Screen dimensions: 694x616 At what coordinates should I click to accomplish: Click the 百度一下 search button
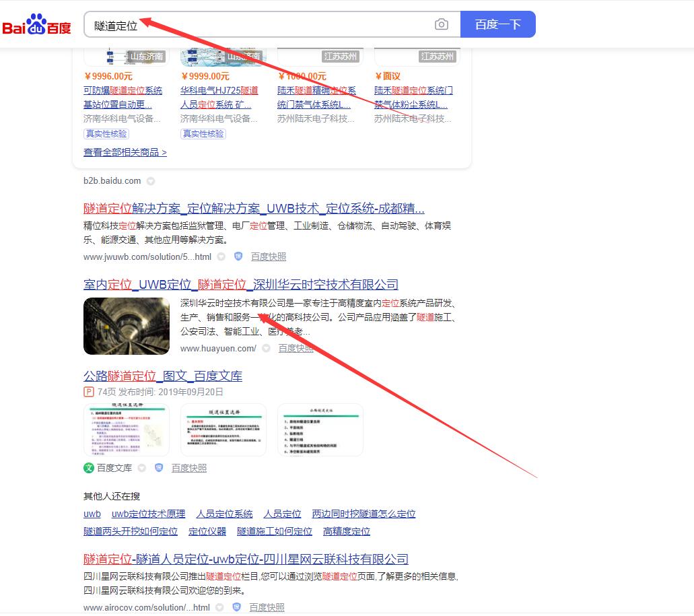pyautogui.click(x=498, y=24)
